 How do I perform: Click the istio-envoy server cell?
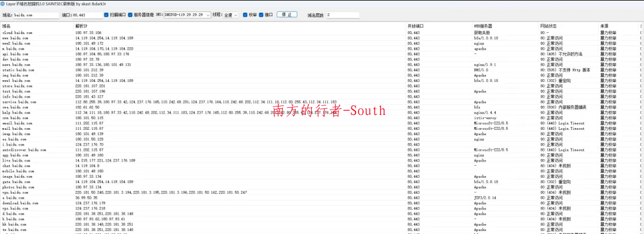485,118
